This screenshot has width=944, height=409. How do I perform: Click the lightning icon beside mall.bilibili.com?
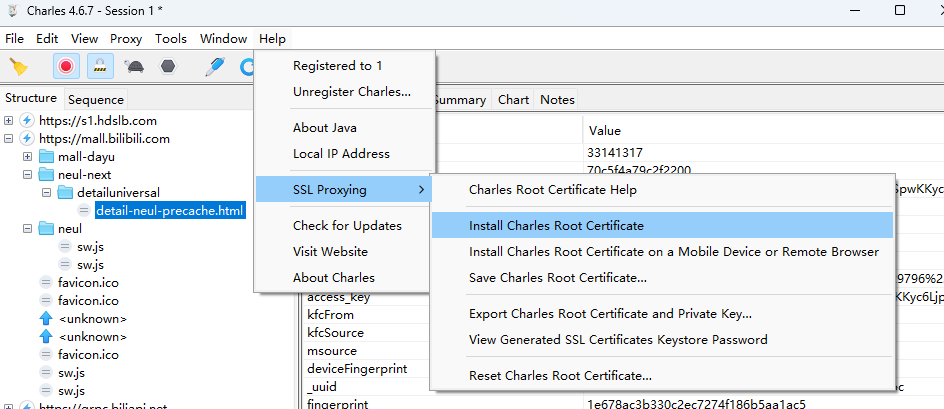(26, 139)
